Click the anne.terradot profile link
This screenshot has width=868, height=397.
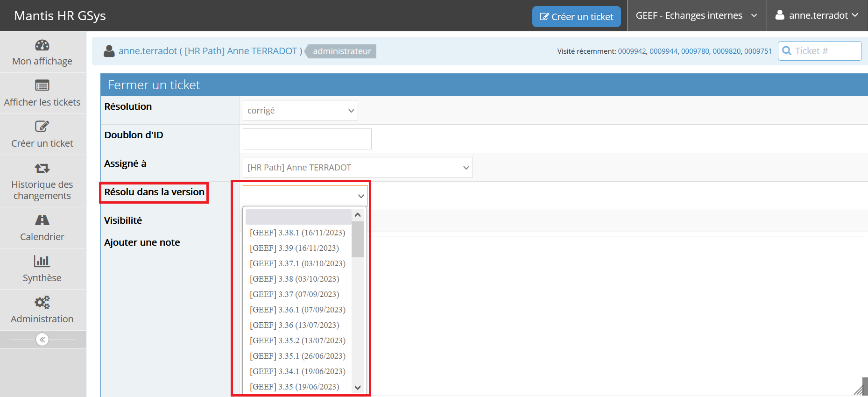pos(148,51)
